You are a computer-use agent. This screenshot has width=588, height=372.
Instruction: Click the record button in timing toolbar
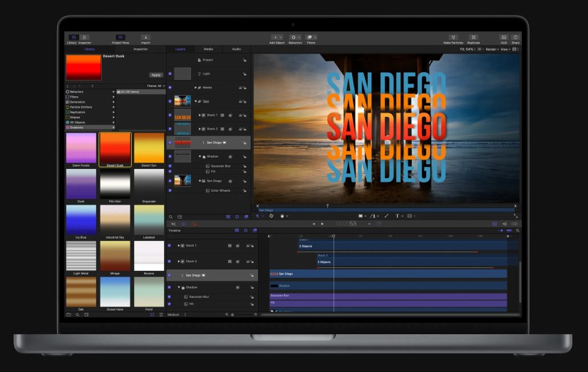(x=194, y=224)
